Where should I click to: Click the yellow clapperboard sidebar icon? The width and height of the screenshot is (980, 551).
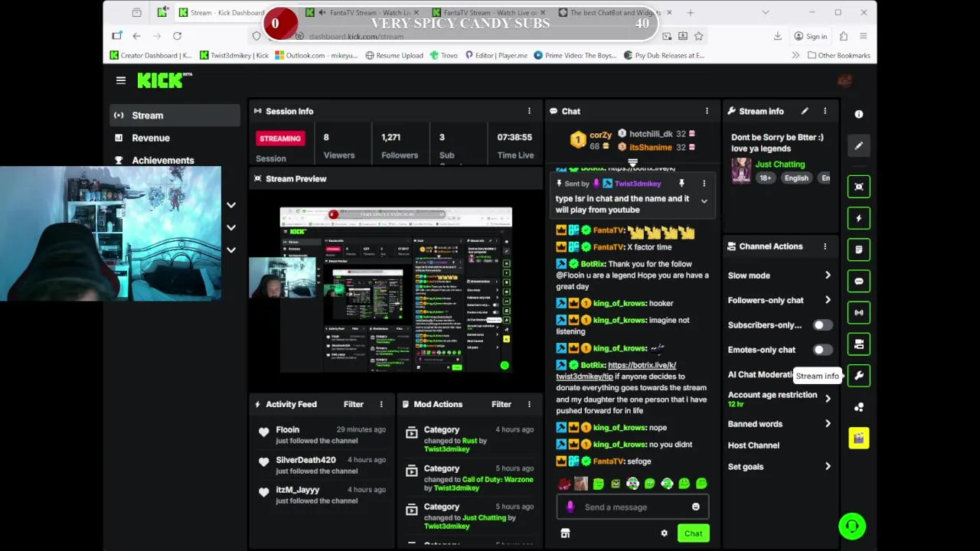pyautogui.click(x=859, y=439)
